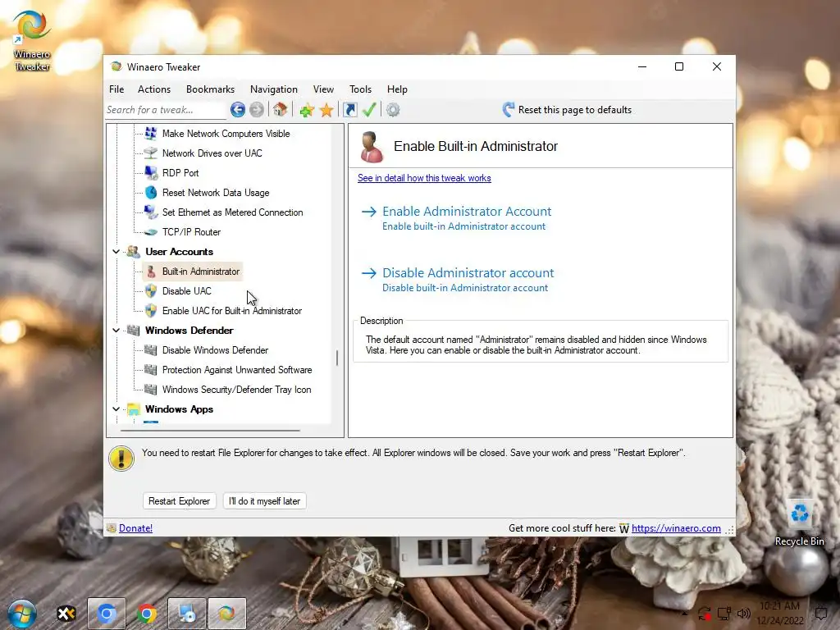Open the Recycle Bin on desktop
The height and width of the screenshot is (630, 840).
(x=799, y=523)
